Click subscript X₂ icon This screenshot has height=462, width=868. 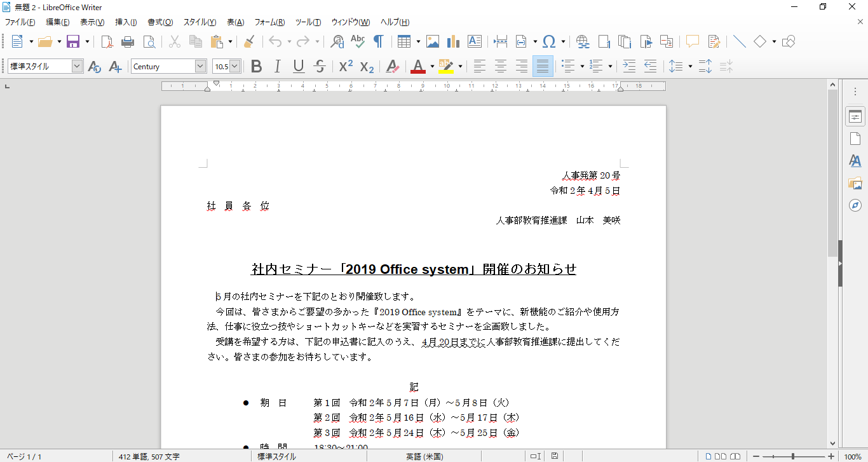coord(367,66)
